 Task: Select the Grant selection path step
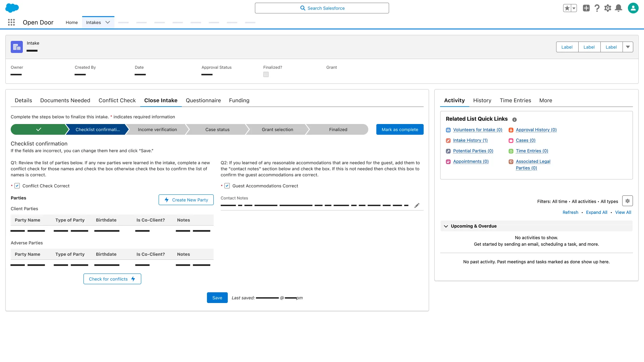(x=277, y=129)
